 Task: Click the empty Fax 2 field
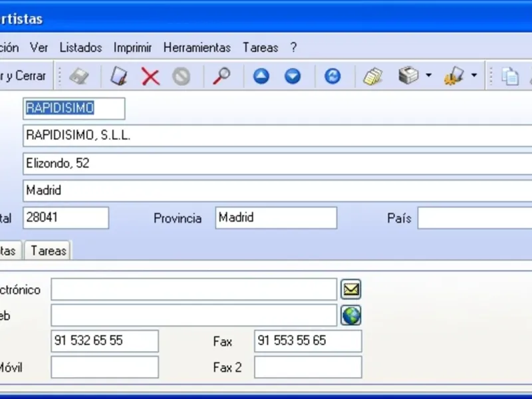pyautogui.click(x=308, y=367)
